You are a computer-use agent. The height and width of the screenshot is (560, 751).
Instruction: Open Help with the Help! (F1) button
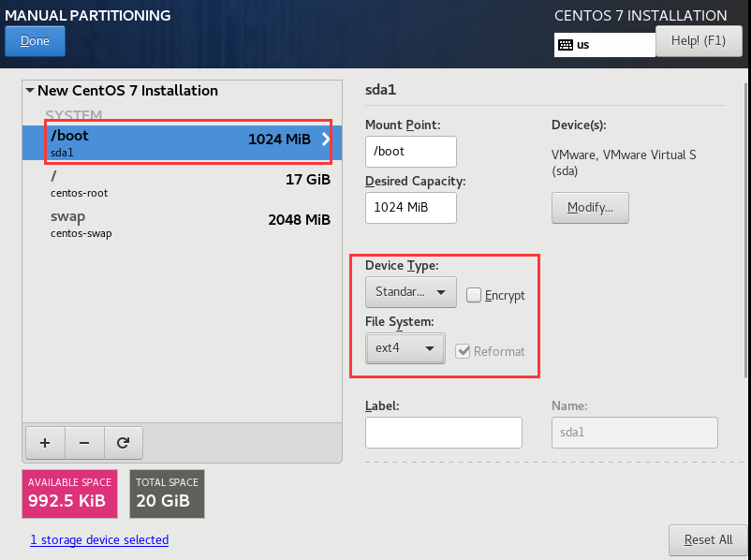699,41
